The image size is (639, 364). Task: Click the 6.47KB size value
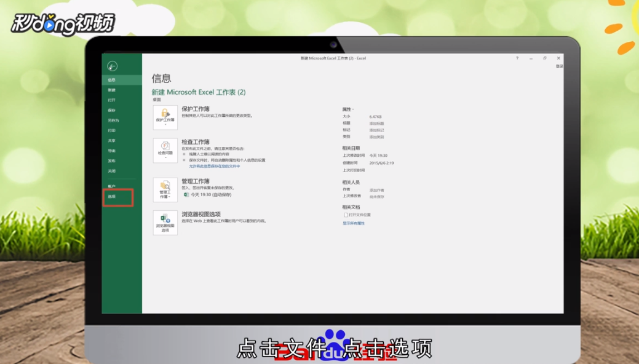(x=375, y=117)
